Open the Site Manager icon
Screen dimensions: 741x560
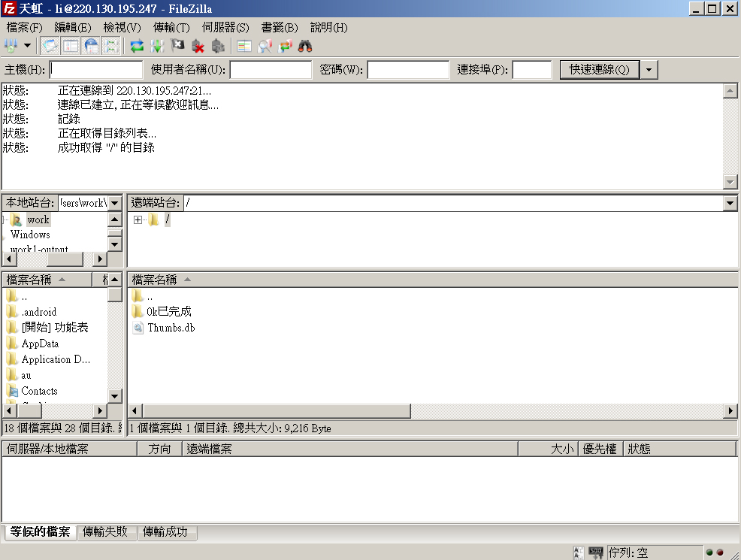coord(11,47)
